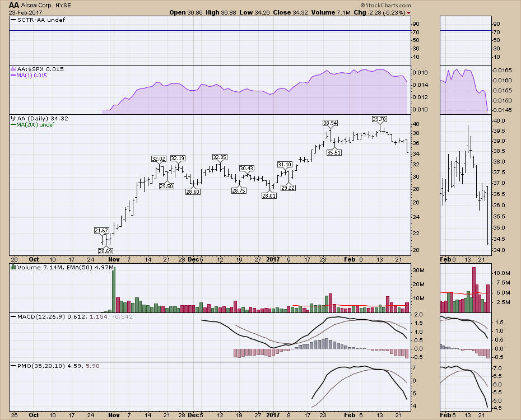The width and height of the screenshot is (521, 420).
Task: Click the StockCharts.com attribution text
Action: click(x=386, y=5)
